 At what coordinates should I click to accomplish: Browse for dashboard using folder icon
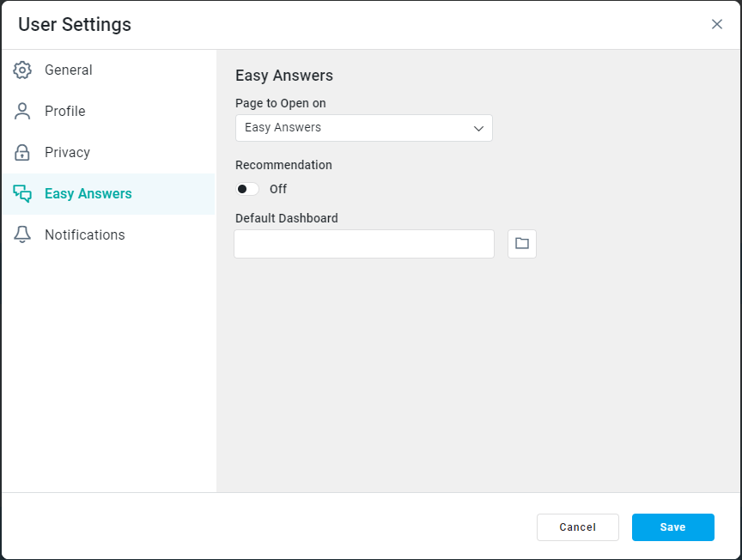(522, 244)
